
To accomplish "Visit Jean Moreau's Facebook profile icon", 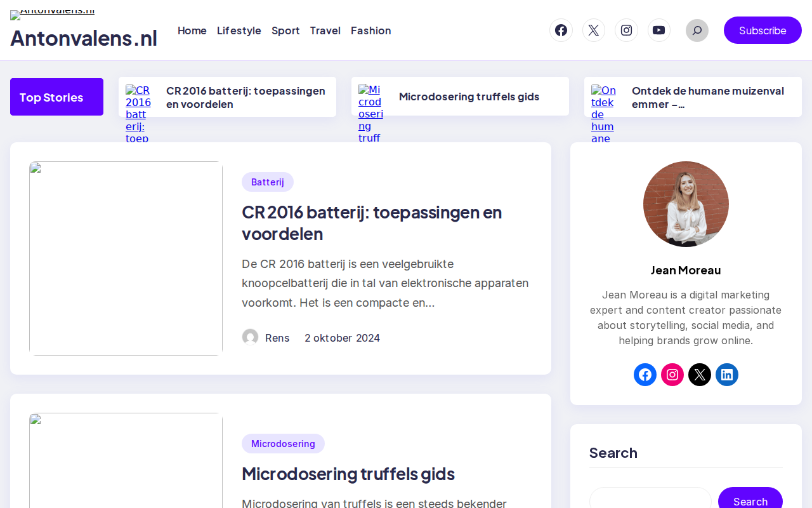I will pos(645,375).
